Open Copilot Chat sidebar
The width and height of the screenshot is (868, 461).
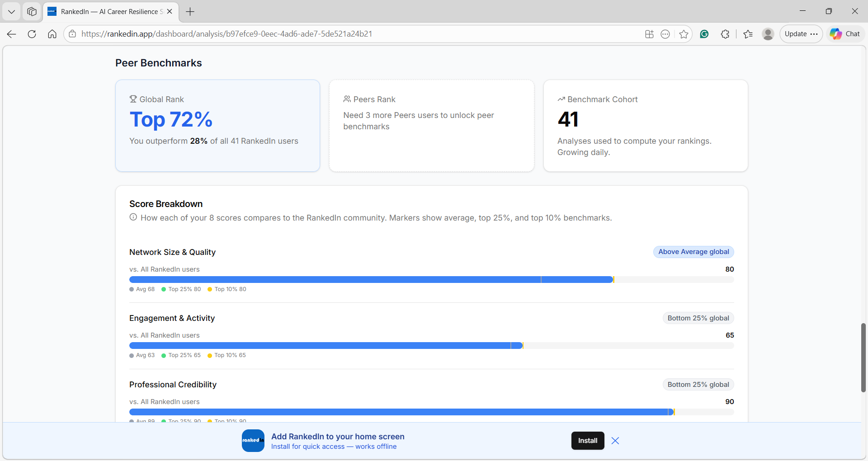[x=845, y=34]
